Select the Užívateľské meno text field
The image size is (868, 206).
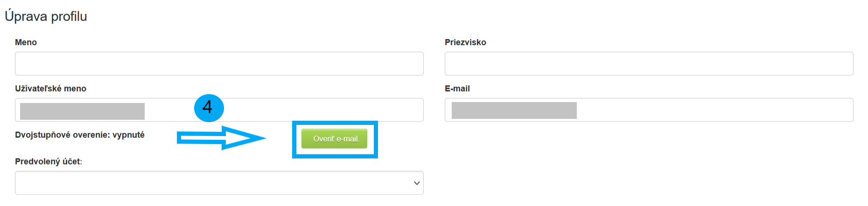click(280, 110)
